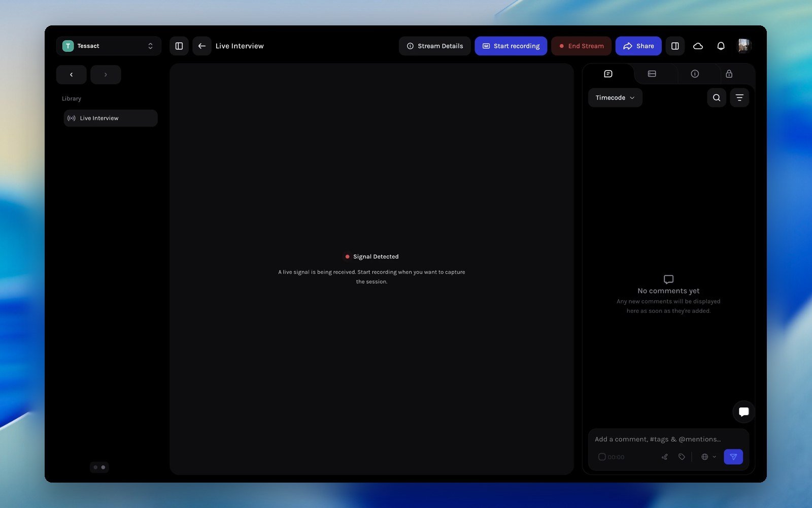Switch to the second panel tab with card icon
Screen dimensions: 812x508
(652, 74)
